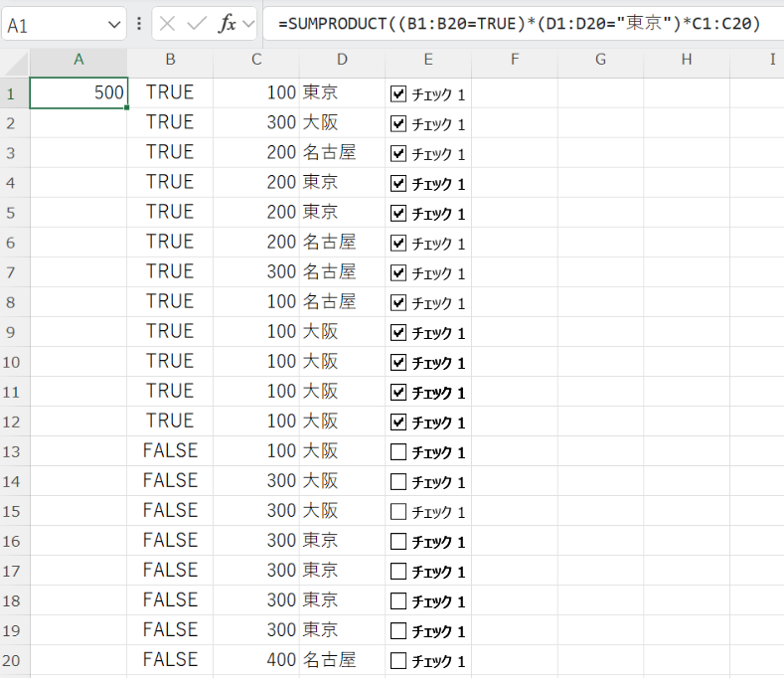Check the checkbox in row 13
The image size is (784, 678).
399,451
